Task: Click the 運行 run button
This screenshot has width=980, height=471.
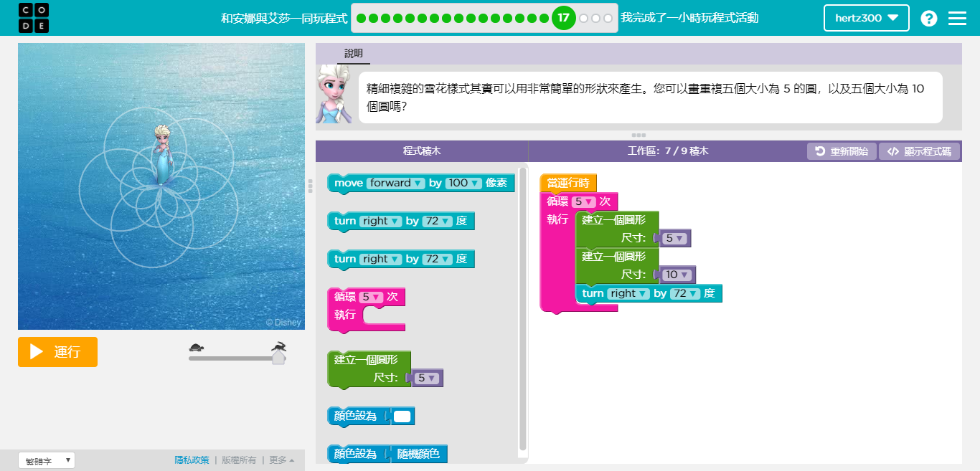Action: click(57, 352)
